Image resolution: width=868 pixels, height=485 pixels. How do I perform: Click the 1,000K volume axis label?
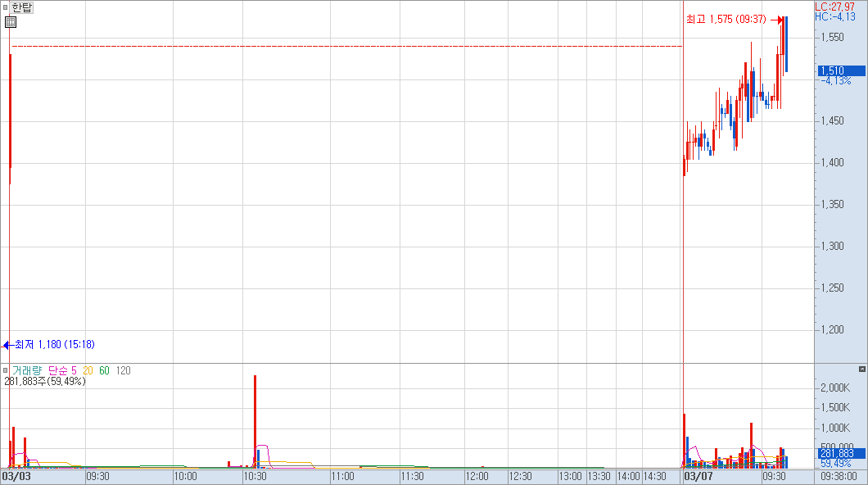click(x=835, y=428)
